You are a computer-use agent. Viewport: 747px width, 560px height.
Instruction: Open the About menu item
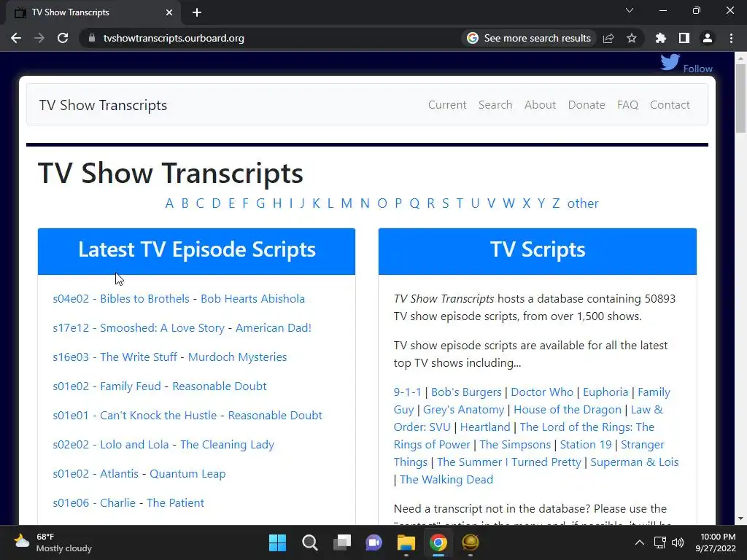tap(540, 105)
